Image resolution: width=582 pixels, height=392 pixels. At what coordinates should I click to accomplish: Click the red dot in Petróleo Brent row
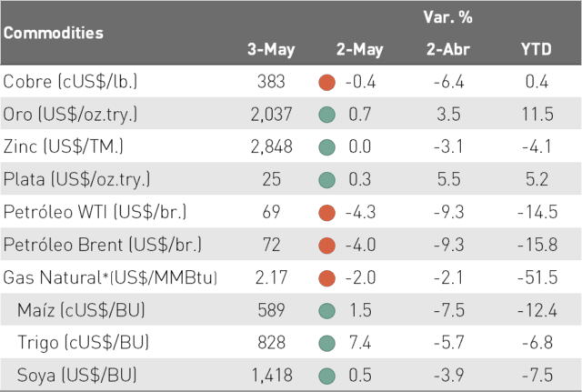point(327,246)
